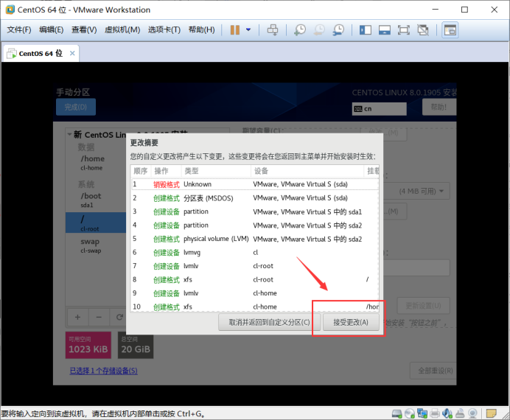510x420 pixels.
Task: Collapse the 新 CentOS Linux tree expander
Action: pyautogui.click(x=69, y=134)
